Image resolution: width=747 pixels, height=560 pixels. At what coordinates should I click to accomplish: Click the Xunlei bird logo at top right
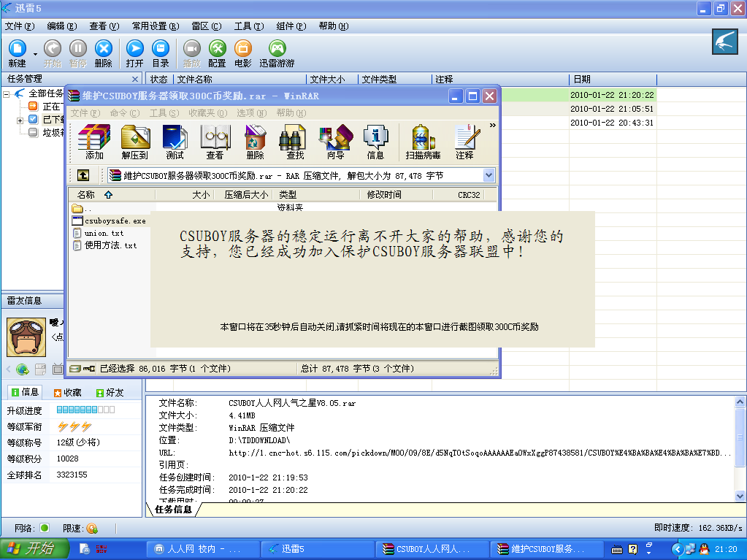724,42
